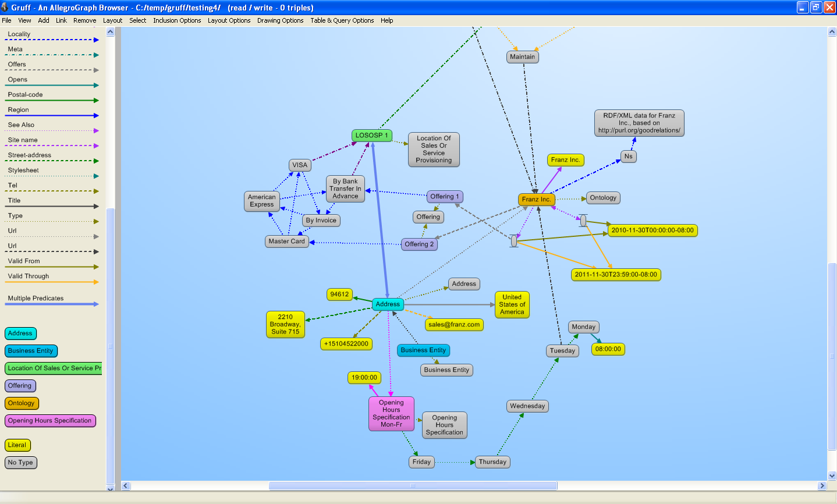Click the Gruff application icon in title bar
This screenshot has height=504, width=837.
point(5,8)
